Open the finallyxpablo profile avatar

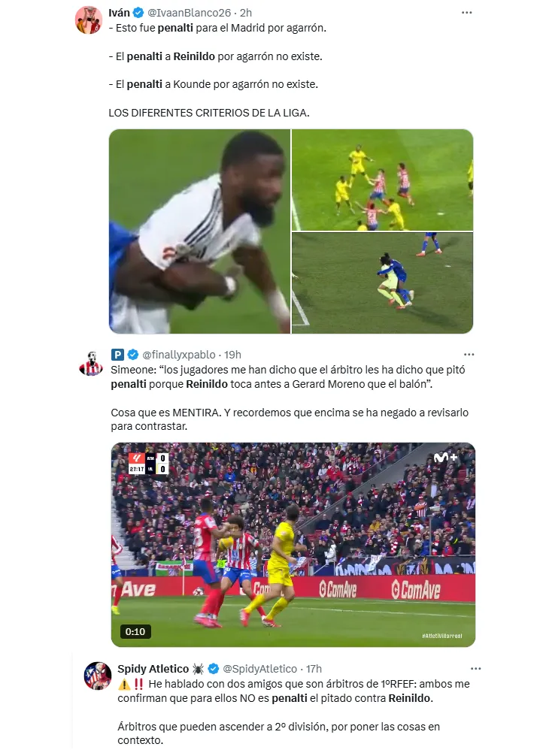[x=91, y=364]
